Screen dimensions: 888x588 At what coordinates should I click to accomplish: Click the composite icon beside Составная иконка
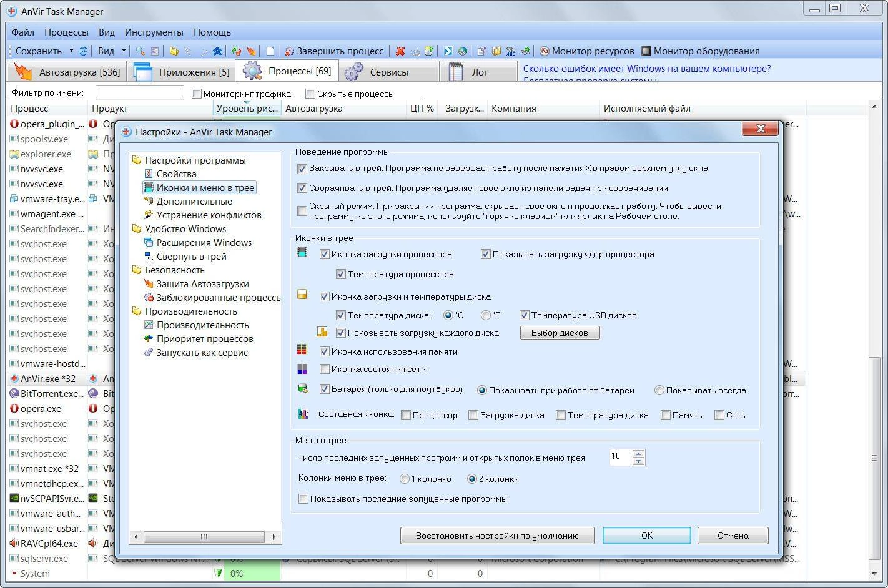[x=303, y=413]
